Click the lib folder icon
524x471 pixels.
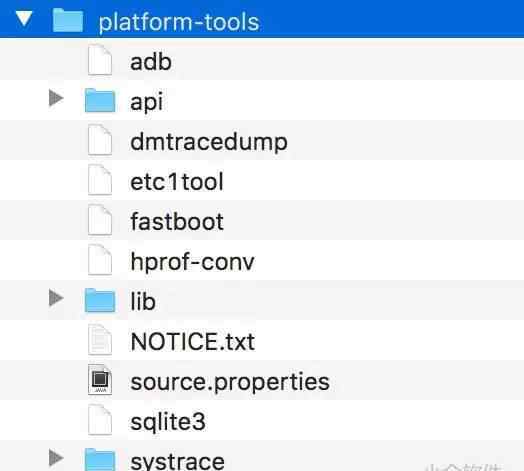pyautogui.click(x=100, y=301)
